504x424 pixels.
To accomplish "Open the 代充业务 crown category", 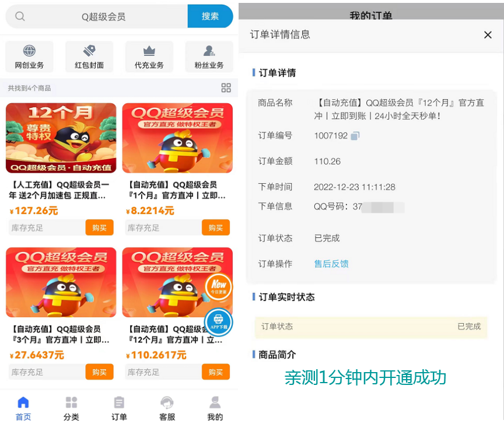I will (149, 57).
